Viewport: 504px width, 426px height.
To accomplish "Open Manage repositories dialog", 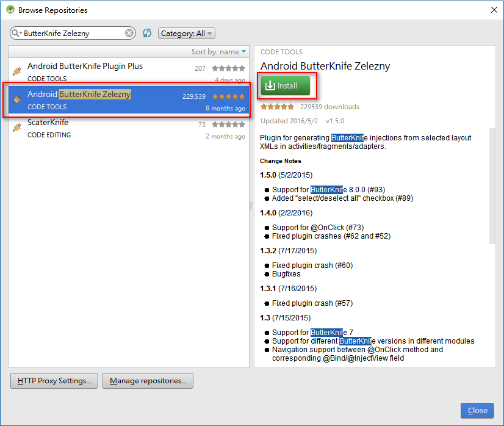I will click(148, 381).
